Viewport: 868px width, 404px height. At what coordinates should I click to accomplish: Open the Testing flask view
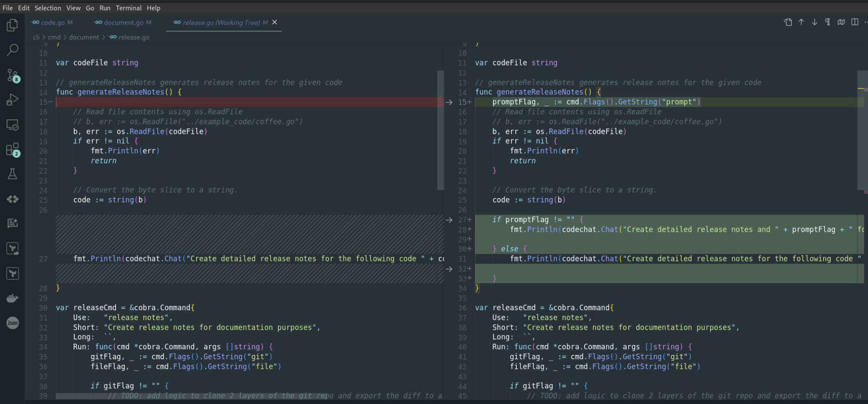(x=12, y=174)
